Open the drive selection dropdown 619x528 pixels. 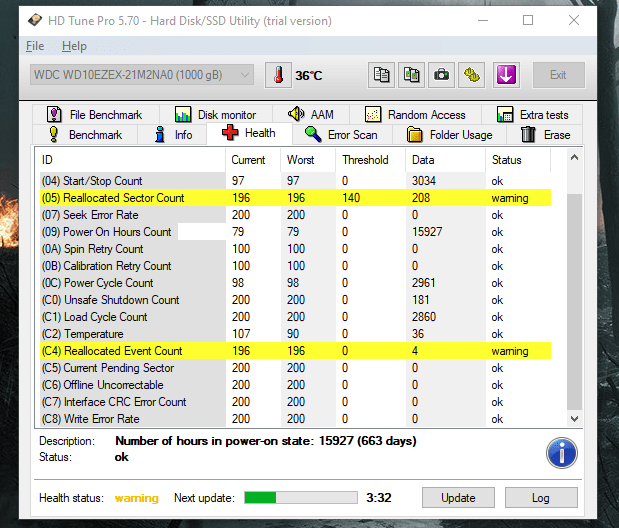(142, 75)
